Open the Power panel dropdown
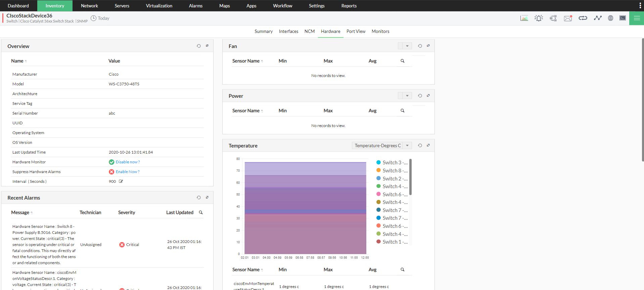The width and height of the screenshot is (644, 290). click(407, 96)
